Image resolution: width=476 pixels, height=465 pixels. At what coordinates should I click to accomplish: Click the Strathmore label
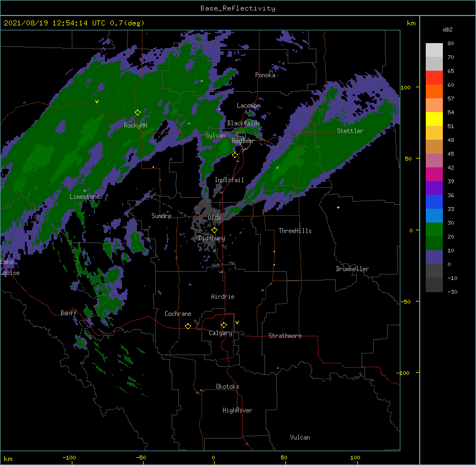tap(285, 336)
